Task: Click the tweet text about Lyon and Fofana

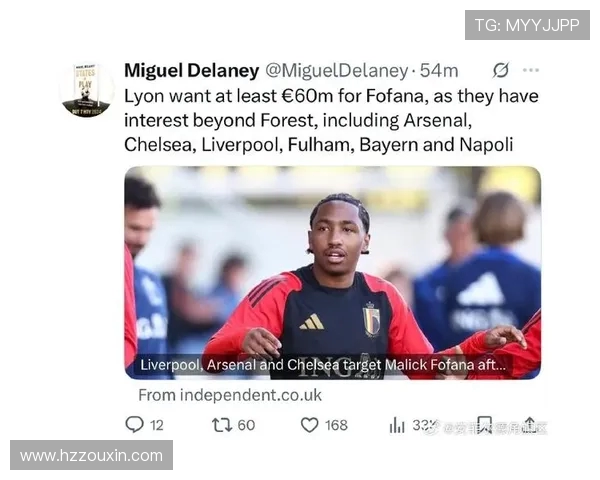Action: 331,120
